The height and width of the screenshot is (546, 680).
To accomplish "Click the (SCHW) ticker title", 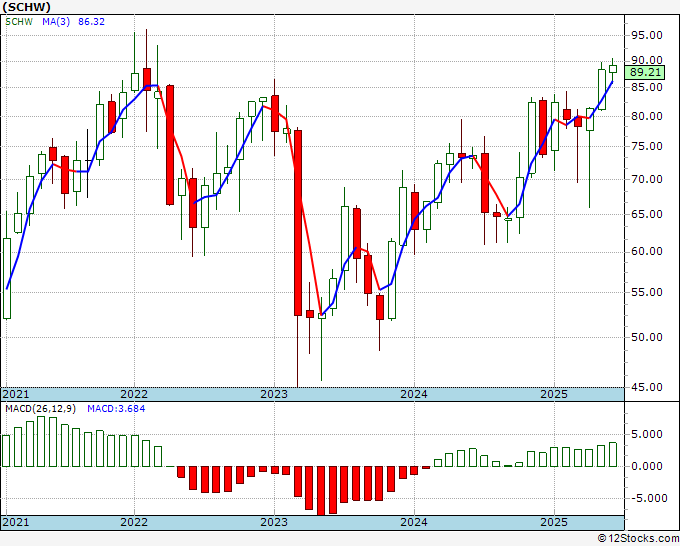I will tap(26, 7).
